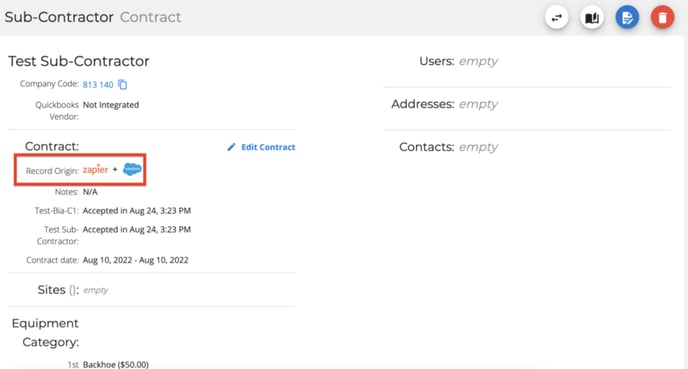Image resolution: width=688 pixels, height=369 pixels.
Task: Click the Backhoe ($50.00) equipment entry
Action: coord(116,364)
